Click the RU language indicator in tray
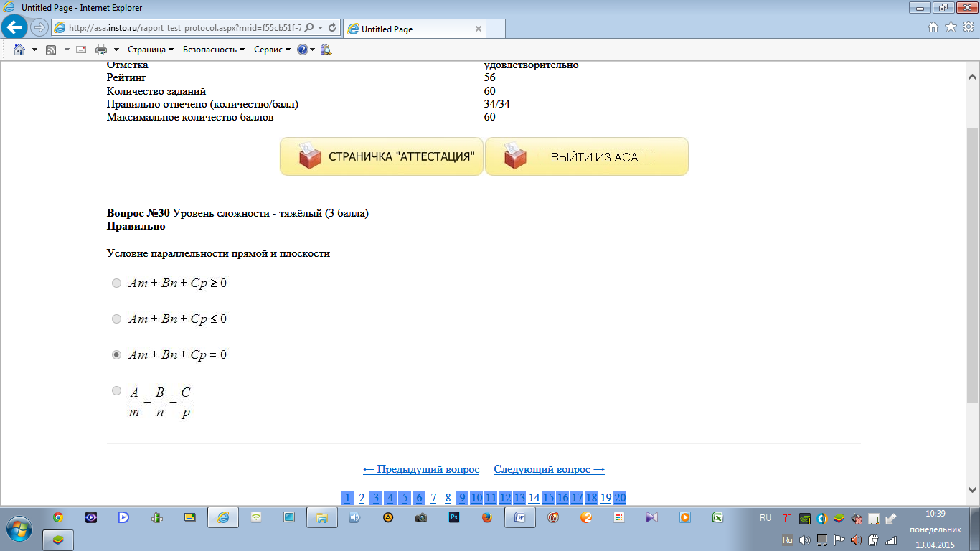 coord(765,517)
